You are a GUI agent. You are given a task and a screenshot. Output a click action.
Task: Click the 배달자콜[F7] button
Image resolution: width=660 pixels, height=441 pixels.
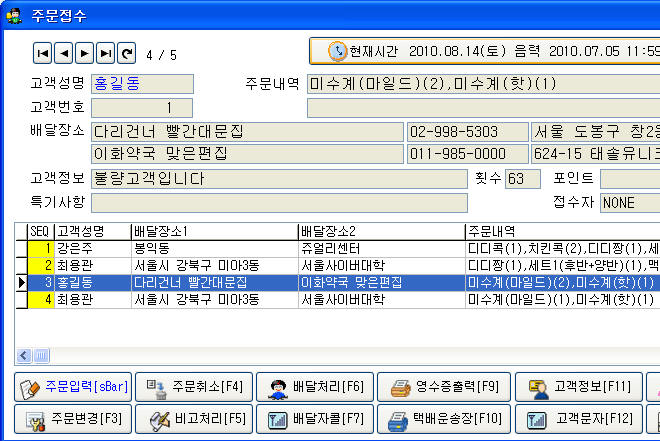315,419
